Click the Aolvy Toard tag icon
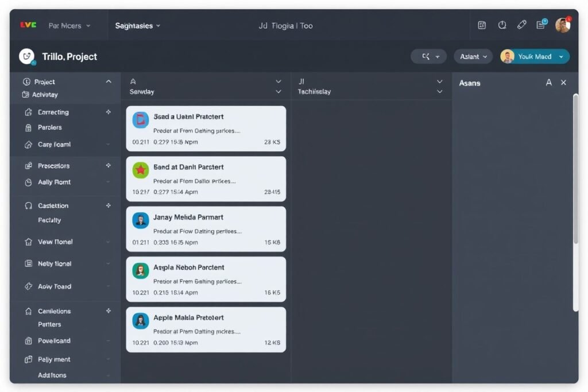588x392 pixels. [28, 286]
